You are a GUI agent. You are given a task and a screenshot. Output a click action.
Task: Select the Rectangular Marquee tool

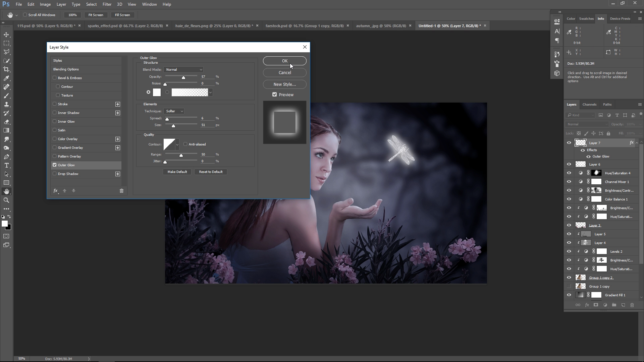coord(6,43)
